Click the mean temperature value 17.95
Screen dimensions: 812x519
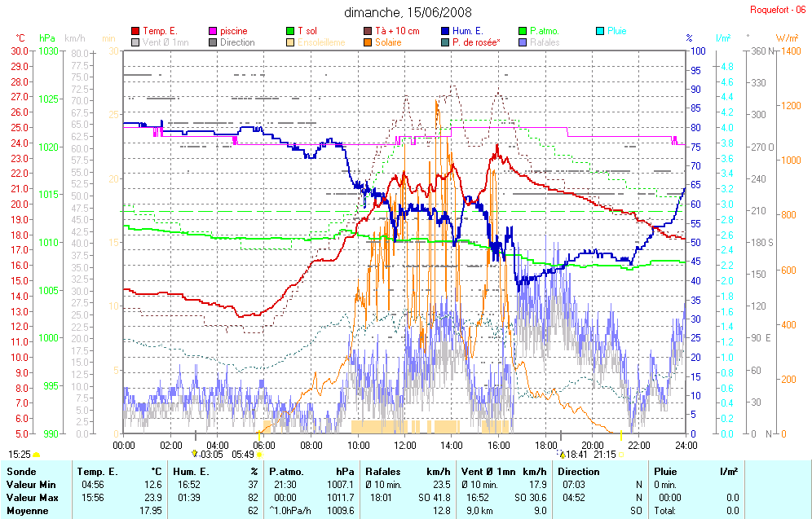point(151,511)
